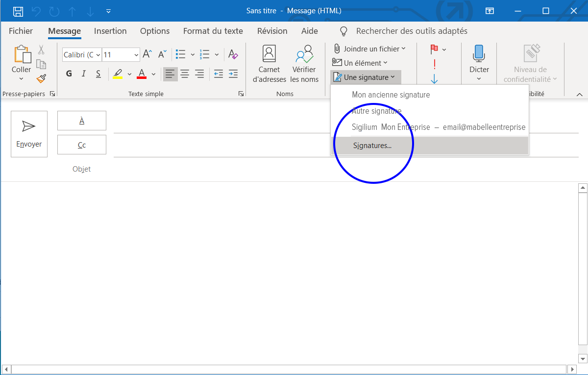Open the Carnet d'adresses address book

tap(269, 64)
